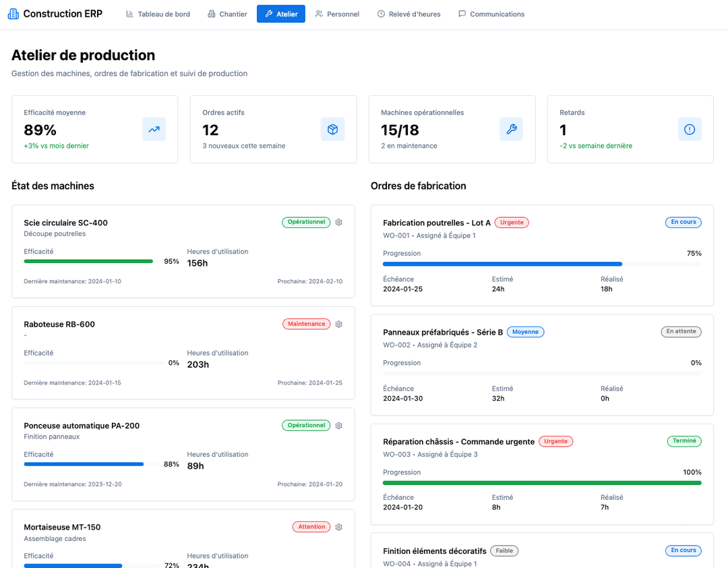The image size is (728, 568).
Task: Click gear icon on Mortaiseuse MT-150 card
Action: pos(339,527)
